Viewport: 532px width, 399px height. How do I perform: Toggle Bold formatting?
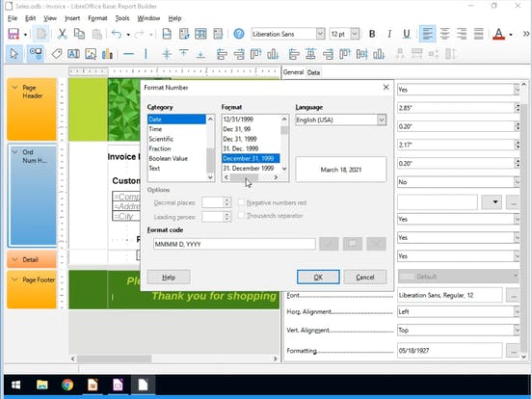(x=372, y=34)
